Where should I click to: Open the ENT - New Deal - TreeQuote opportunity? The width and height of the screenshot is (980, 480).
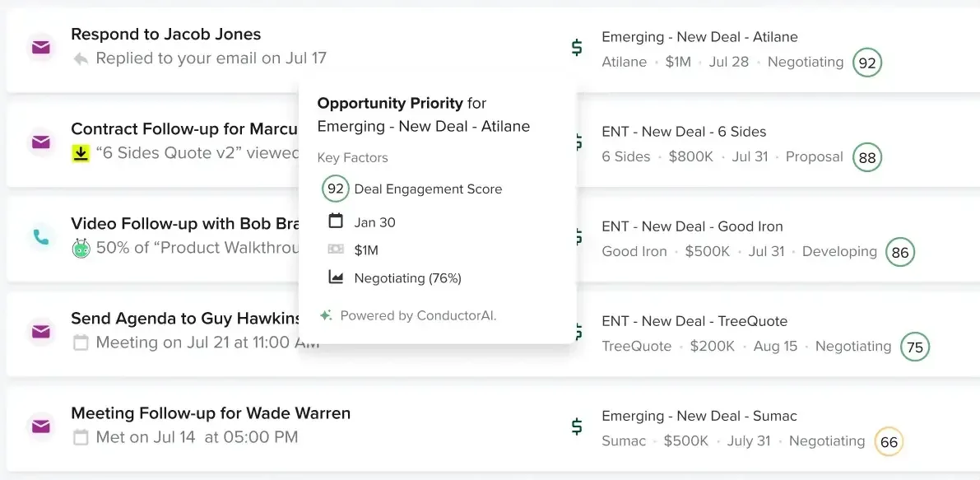694,321
